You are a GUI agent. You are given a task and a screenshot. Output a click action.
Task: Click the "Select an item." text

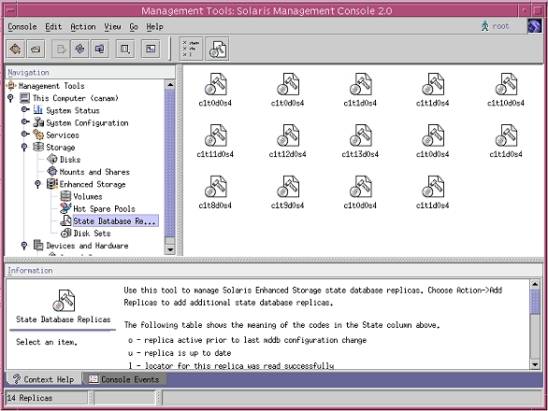click(x=47, y=342)
